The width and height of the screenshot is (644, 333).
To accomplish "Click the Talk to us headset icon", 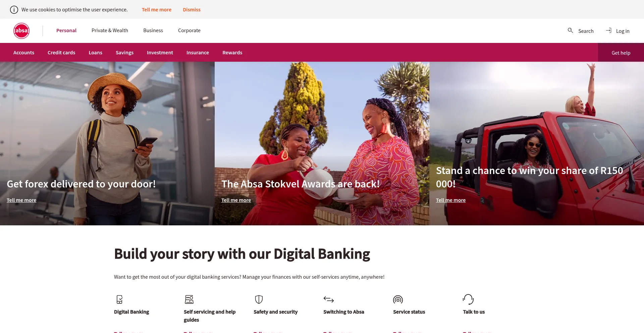I will (x=468, y=299).
